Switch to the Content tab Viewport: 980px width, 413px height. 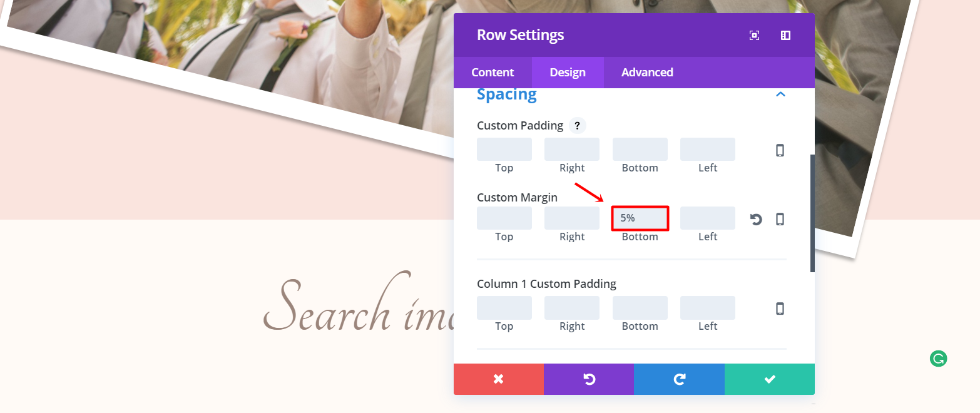(x=493, y=73)
